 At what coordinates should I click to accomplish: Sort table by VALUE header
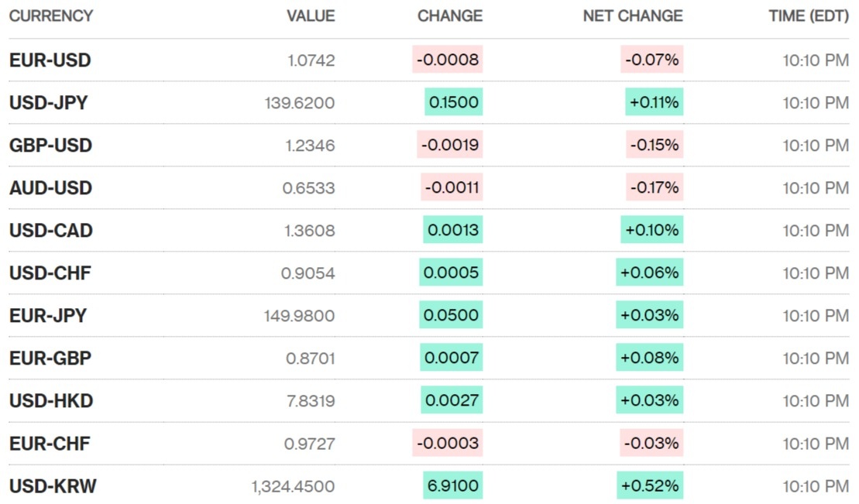311,15
